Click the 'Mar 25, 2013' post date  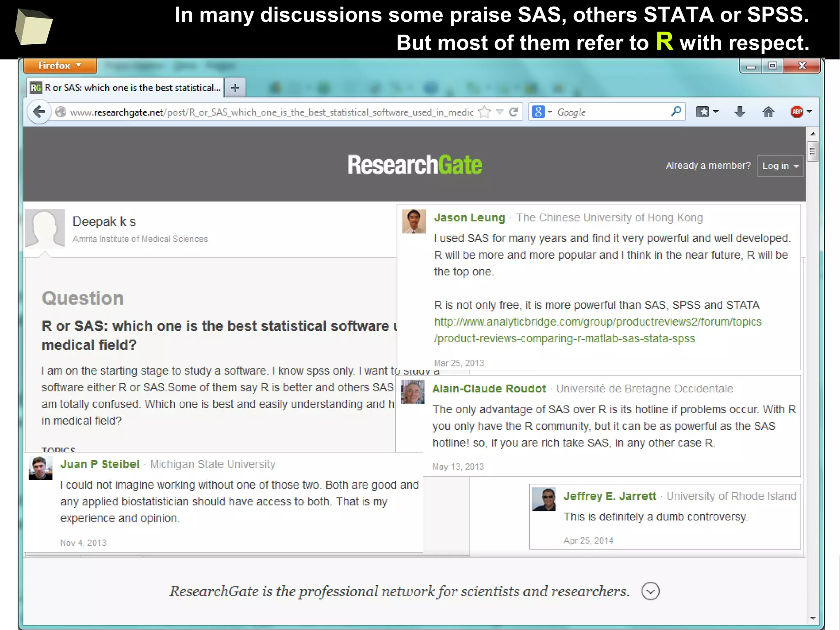pos(459,363)
